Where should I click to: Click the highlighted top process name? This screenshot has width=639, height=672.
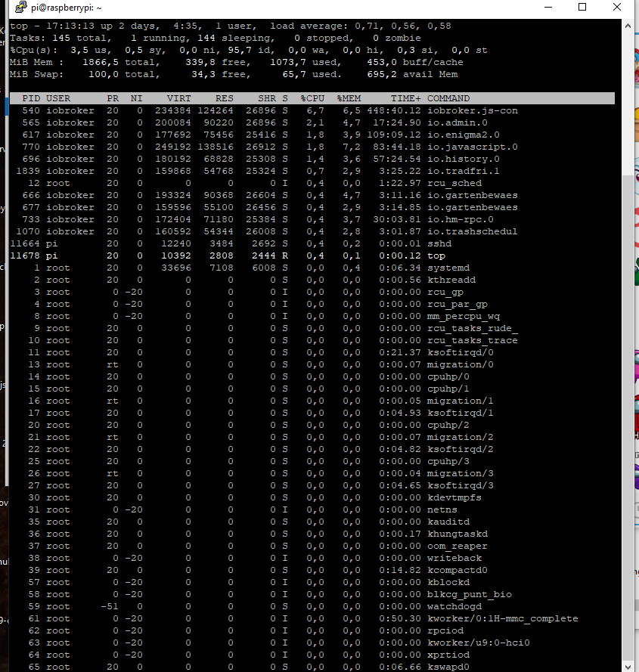436,255
